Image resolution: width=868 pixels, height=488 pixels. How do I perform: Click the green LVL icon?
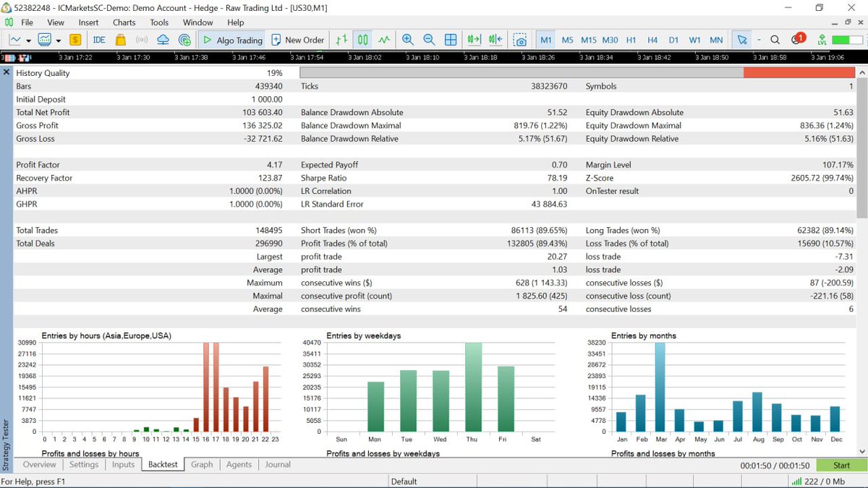822,40
